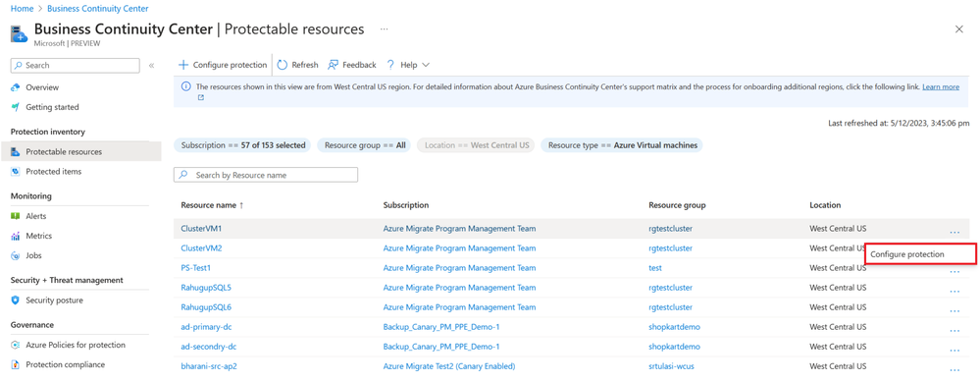Go to the Home breadcrumb

click(22, 10)
